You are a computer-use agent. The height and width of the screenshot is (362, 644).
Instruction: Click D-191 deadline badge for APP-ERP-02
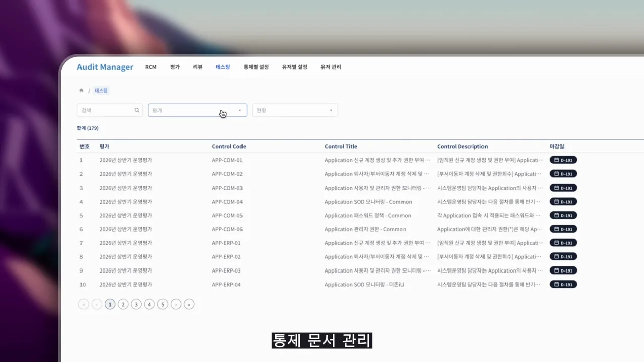click(563, 257)
